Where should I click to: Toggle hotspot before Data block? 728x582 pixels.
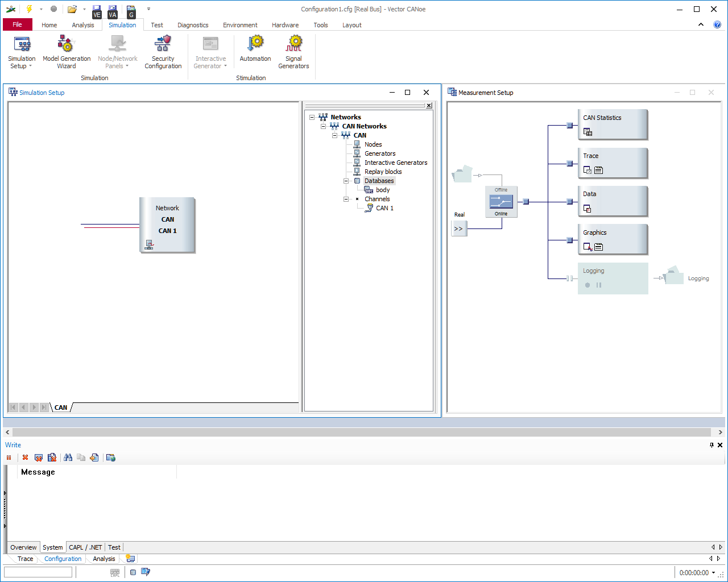click(570, 202)
